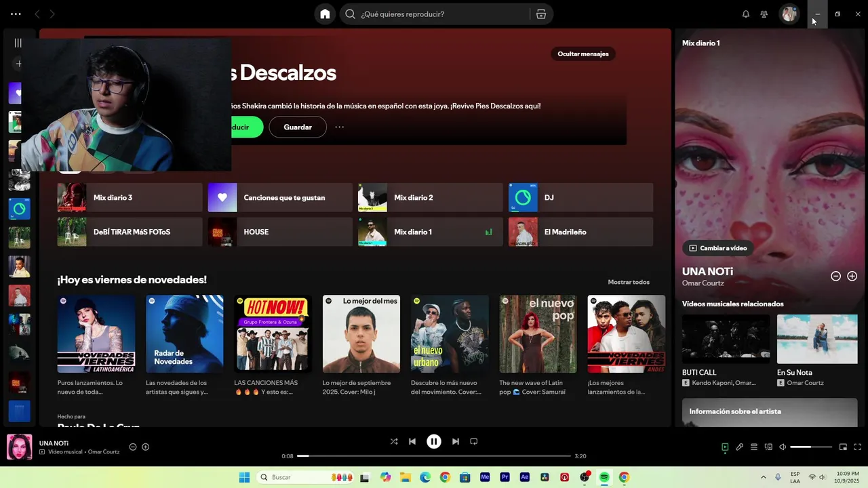Open Mix diario 3 shortcut
The height and width of the screenshot is (488, 868).
[130, 198]
